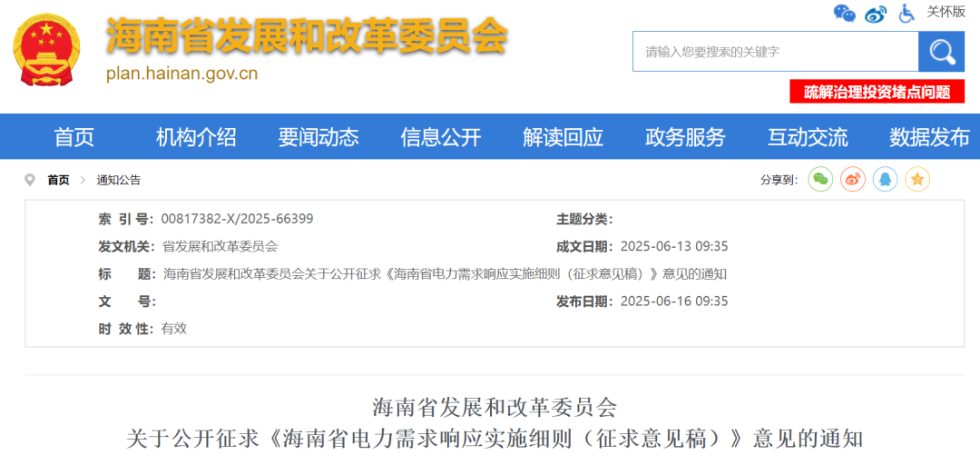Focus the keyword search input field
This screenshot has height=465, width=980.
pos(775,52)
